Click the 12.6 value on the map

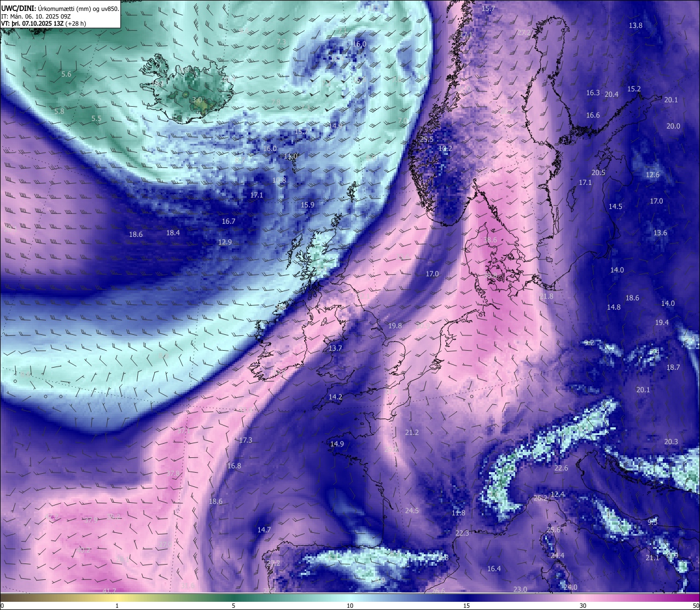coord(652,175)
